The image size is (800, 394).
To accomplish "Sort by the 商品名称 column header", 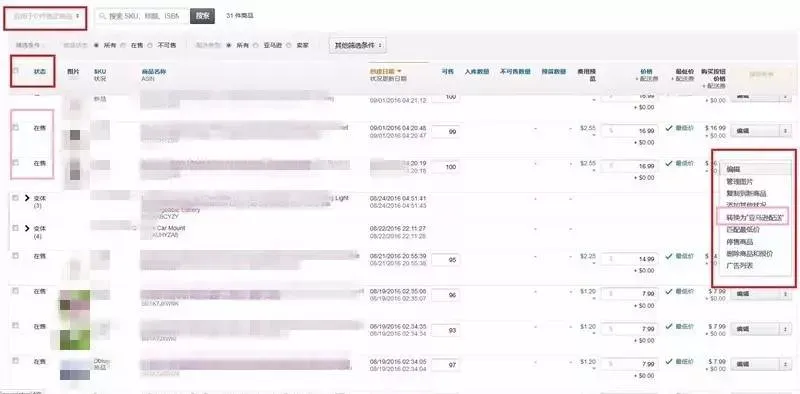I will [154, 72].
